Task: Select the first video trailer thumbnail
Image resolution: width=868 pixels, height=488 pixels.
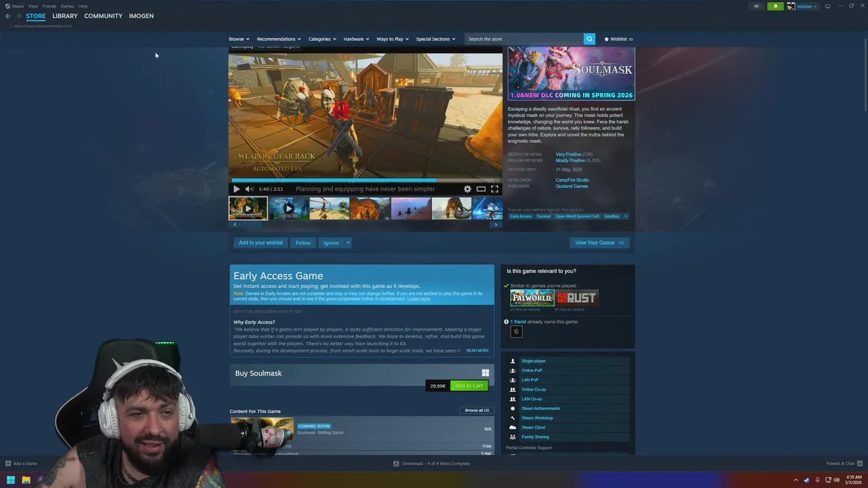Action: tap(248, 208)
